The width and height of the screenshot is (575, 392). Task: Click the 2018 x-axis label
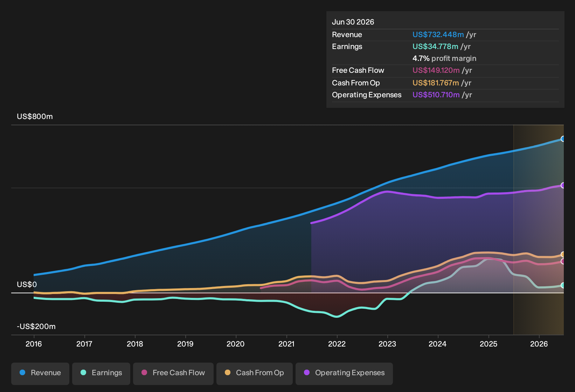[135, 344]
